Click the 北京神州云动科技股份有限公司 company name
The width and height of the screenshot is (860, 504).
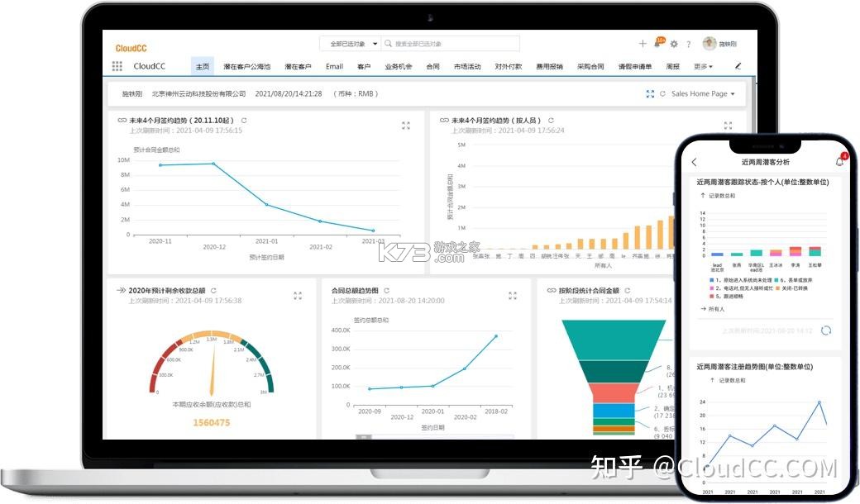(198, 93)
